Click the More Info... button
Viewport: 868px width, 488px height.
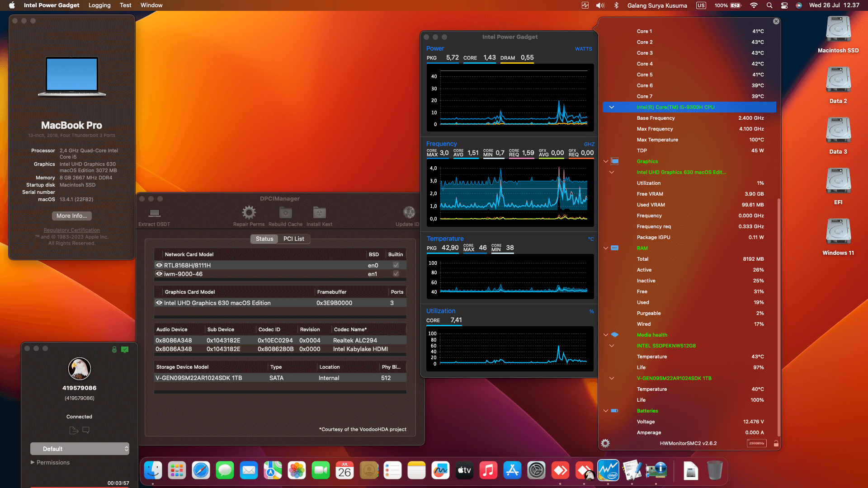(71, 216)
